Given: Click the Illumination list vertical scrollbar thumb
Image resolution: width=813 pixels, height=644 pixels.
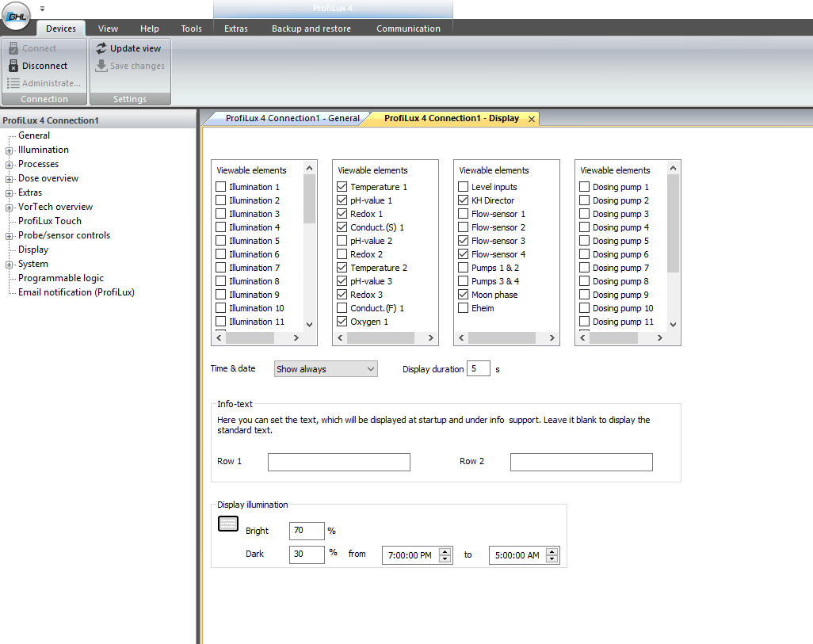Looking at the screenshot, I should 310,199.
